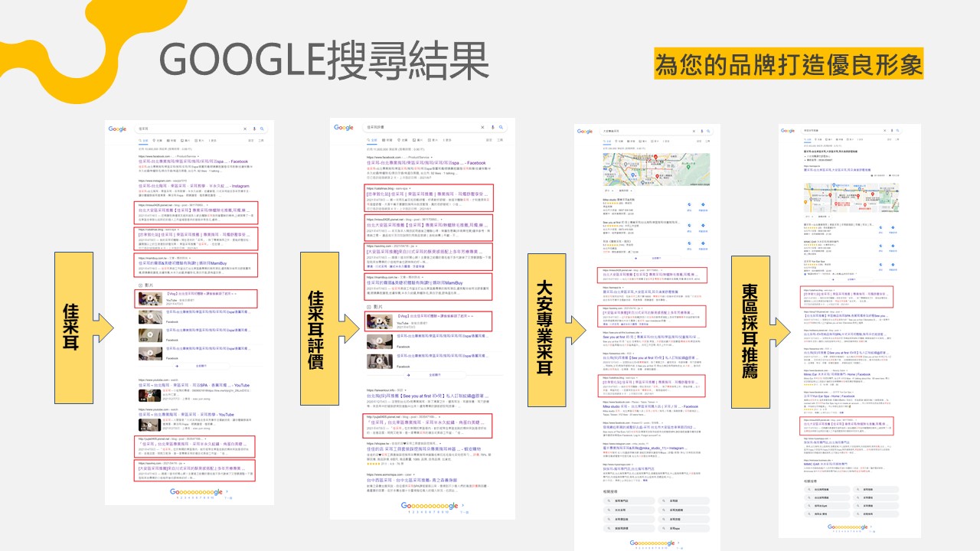Viewport: 980px width, 551px height.
Task: Select the 'All' tab in the second search page
Action: [371, 141]
